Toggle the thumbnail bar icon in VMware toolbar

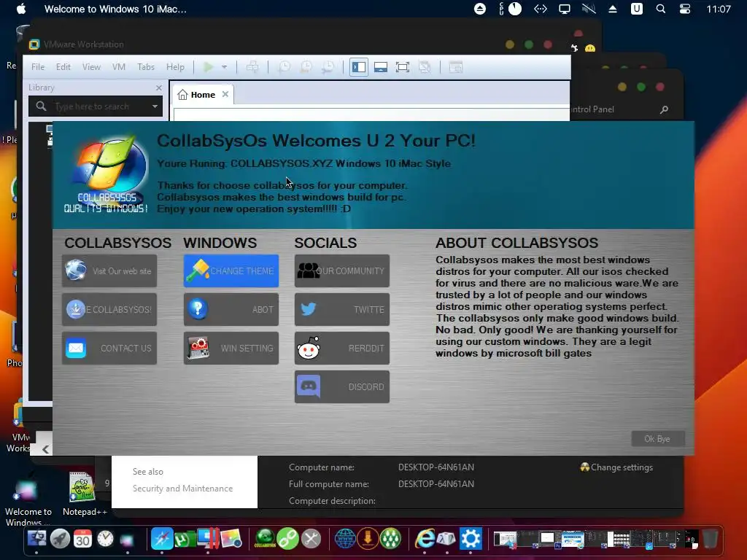[x=381, y=67]
